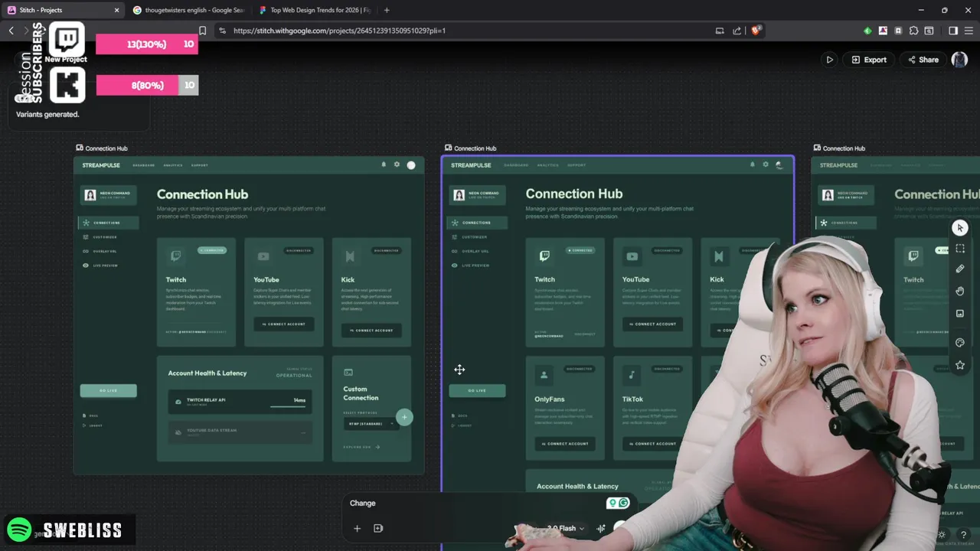Click the Spotify icon in overlay

point(19,530)
